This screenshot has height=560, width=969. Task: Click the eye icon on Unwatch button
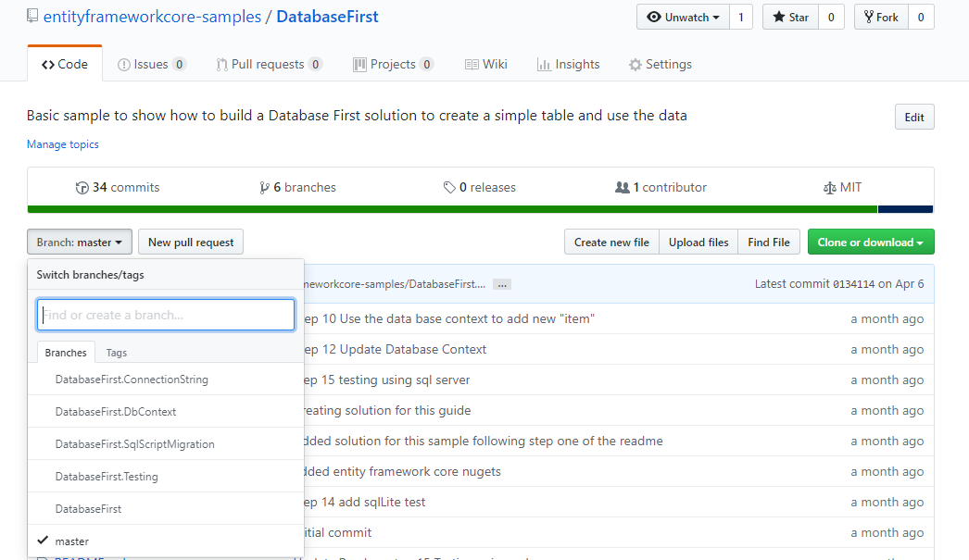click(x=654, y=18)
